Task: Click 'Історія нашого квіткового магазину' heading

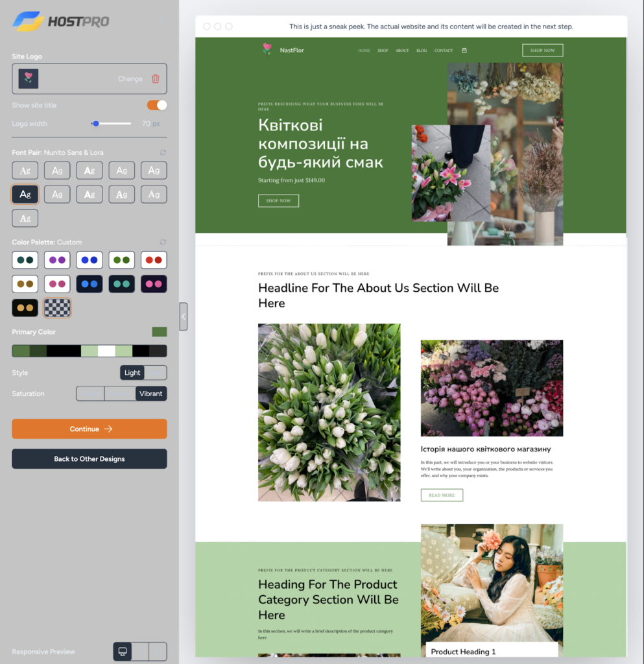Action: 486,449
